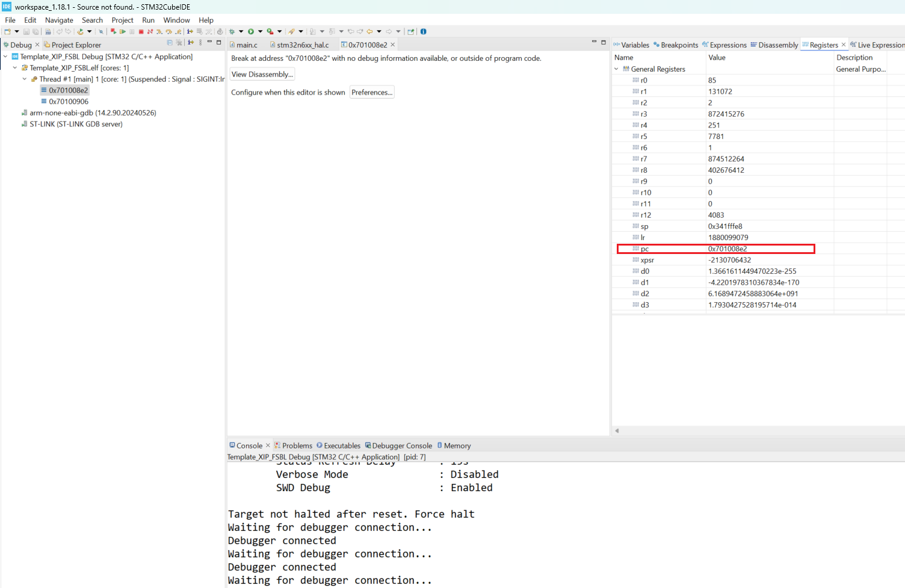Click the blue Information icon in toolbar
The width and height of the screenshot is (905, 588).
[423, 31]
